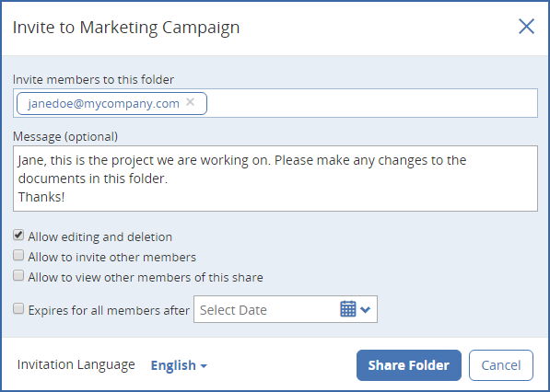Click the Allow to invite other members label
Viewport: 550px width, 392px height.
111,257
